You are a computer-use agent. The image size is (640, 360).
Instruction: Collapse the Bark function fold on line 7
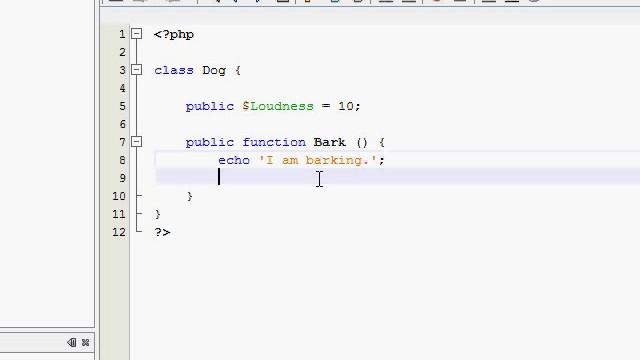(137, 142)
